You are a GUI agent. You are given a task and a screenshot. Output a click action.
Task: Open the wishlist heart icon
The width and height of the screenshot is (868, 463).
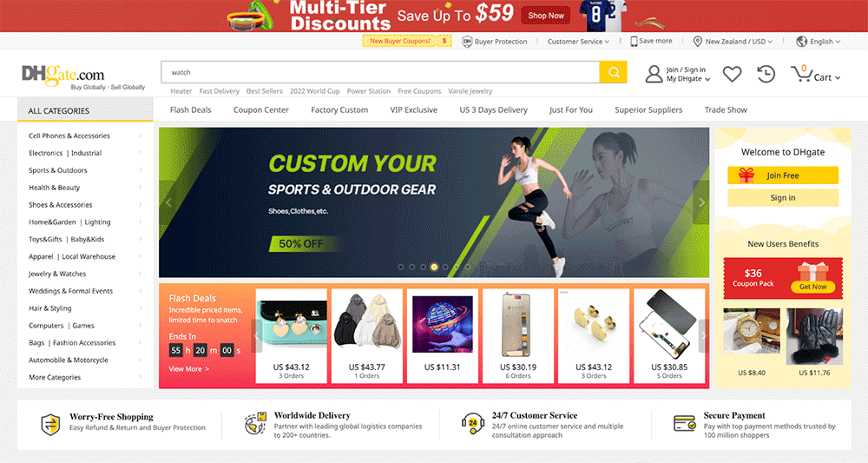point(732,74)
